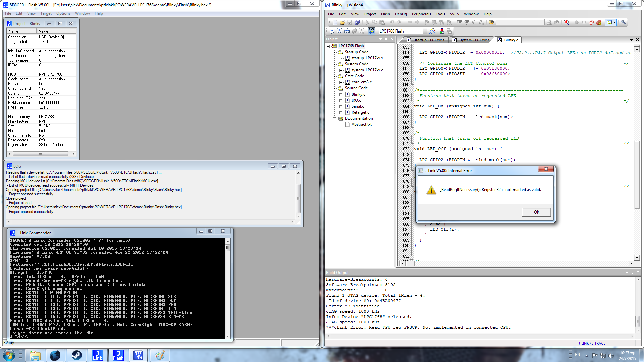
Task: Expand the Blinky.c node in the project tree
Action: (341, 95)
